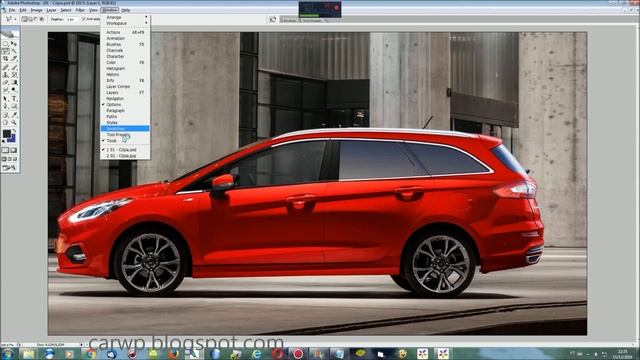Set Full Screen Mode in toolbox
The height and width of the screenshot is (360, 640).
(x=15, y=158)
